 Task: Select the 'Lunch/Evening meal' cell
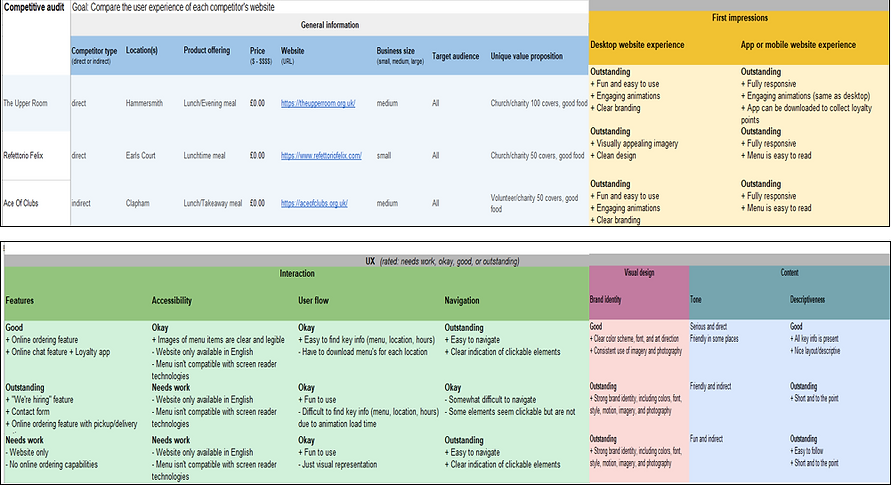(x=210, y=103)
